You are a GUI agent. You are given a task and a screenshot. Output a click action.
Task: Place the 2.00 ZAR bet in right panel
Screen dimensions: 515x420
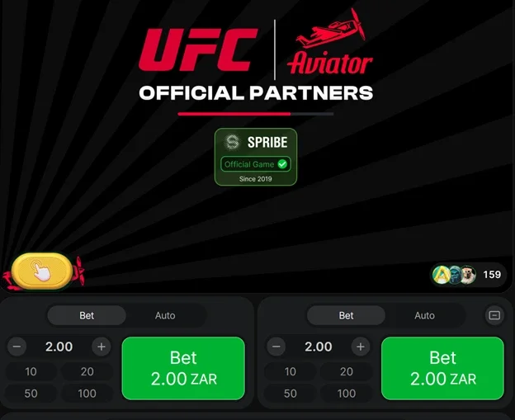tap(442, 368)
